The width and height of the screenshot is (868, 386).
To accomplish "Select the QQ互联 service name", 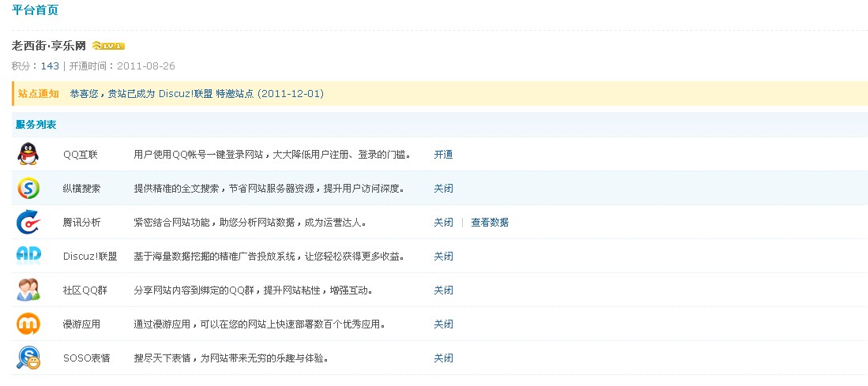I will click(81, 154).
